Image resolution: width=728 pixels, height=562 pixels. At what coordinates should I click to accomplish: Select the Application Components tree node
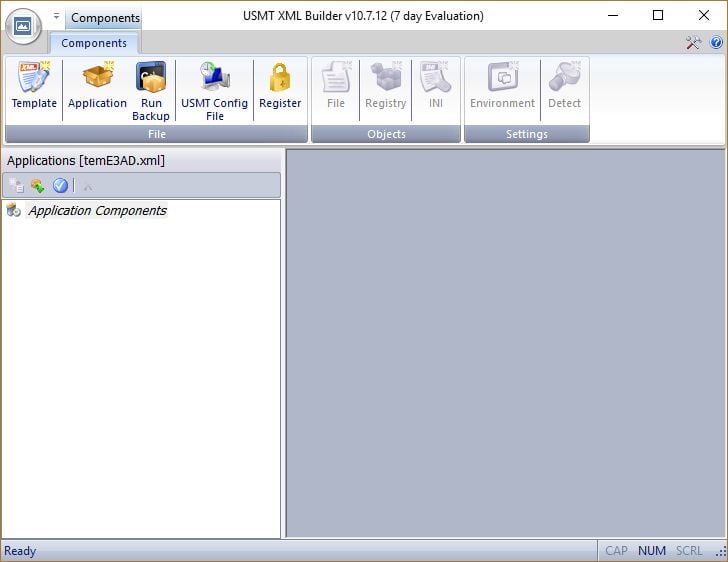(x=98, y=210)
